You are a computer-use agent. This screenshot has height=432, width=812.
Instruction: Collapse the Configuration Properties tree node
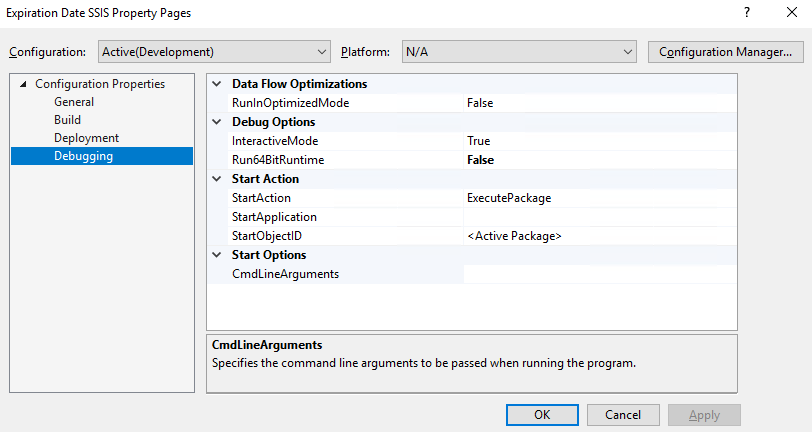point(23,84)
